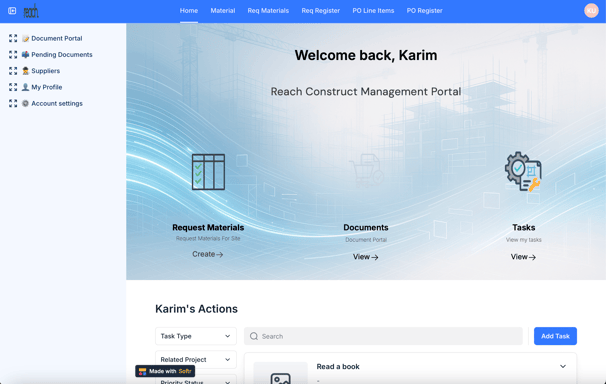The image size is (606, 384).
Task: Open the KU user avatar menu
Action: pos(591,11)
